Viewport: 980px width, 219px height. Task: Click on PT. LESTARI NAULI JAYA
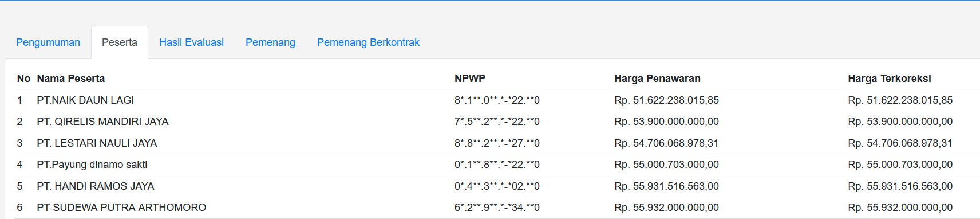(97, 143)
